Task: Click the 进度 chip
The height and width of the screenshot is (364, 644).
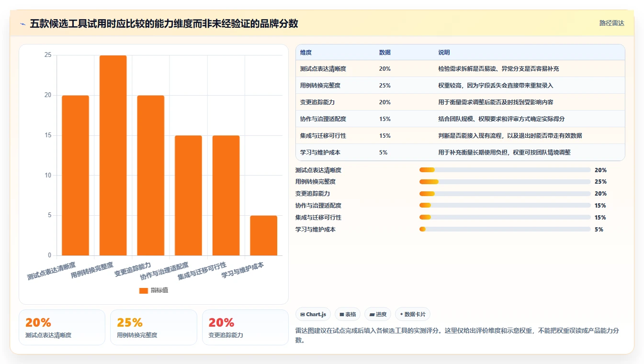Action: point(378,314)
